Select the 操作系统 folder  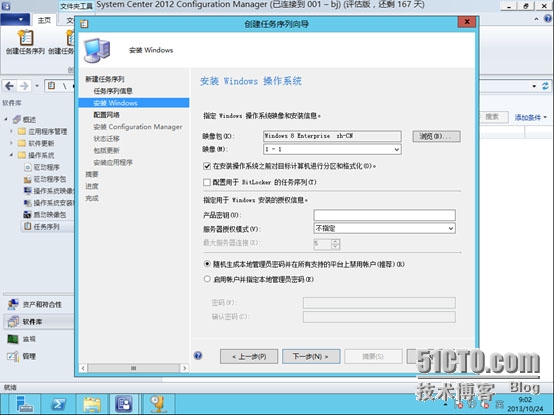click(36, 155)
